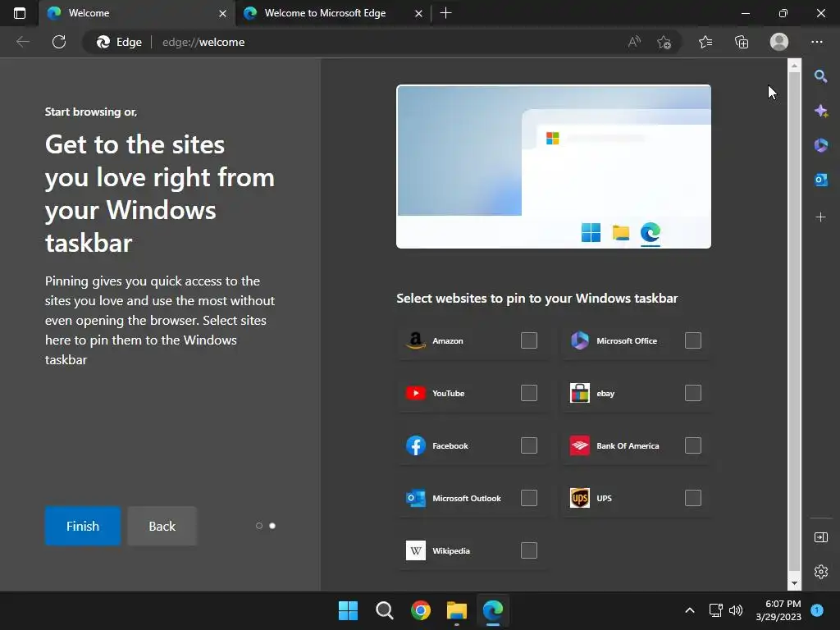Open sidebar Microsoft 365 icon
Screen dimensions: 840x630
820,145
